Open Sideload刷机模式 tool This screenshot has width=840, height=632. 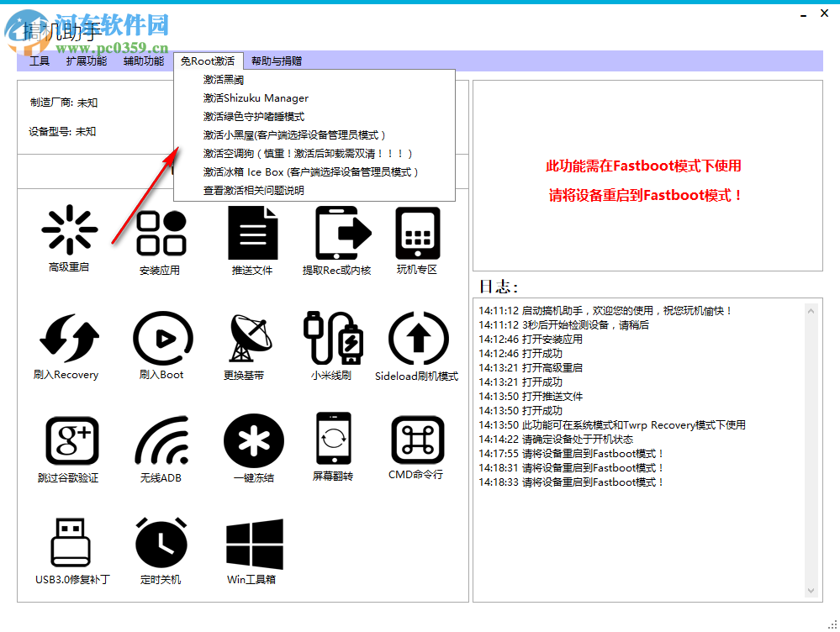pos(417,346)
